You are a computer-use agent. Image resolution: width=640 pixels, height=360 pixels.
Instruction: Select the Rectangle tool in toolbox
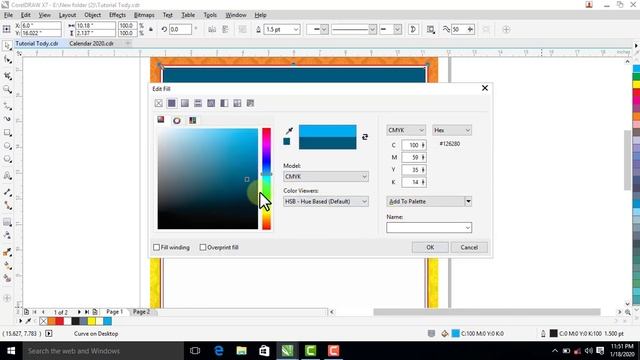pyautogui.click(x=7, y=133)
